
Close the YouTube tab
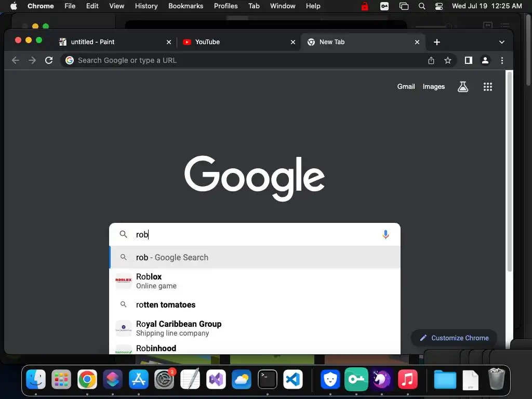click(293, 42)
